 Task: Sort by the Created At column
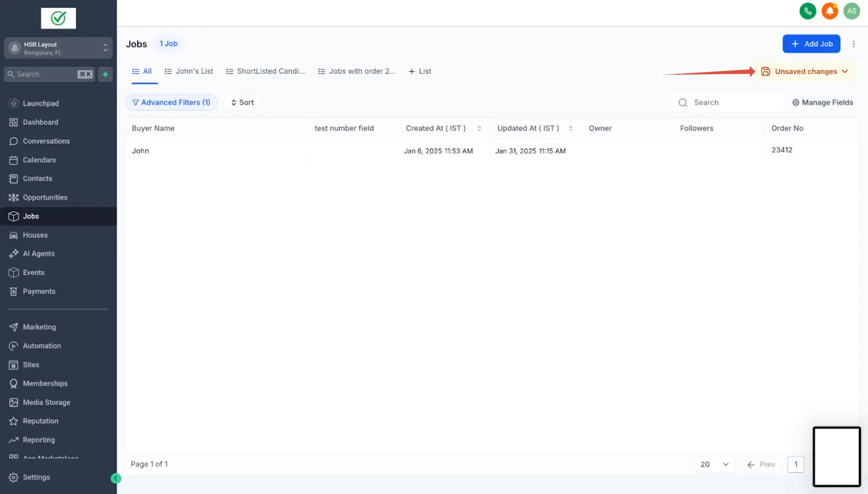479,128
